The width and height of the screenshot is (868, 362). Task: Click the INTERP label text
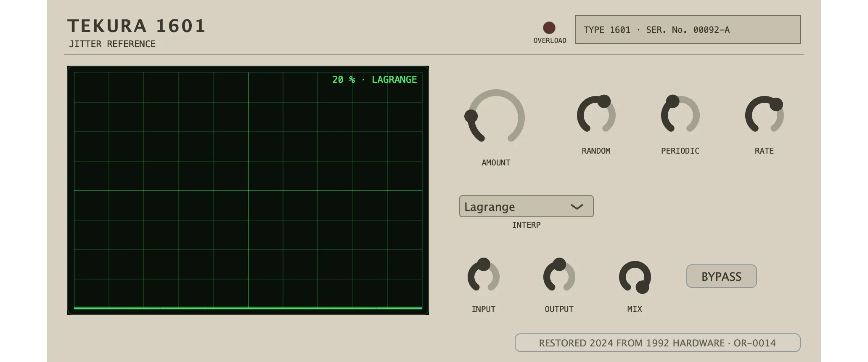coord(526,225)
